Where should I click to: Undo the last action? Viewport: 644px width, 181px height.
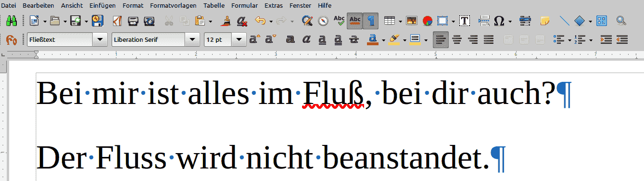tap(260, 21)
